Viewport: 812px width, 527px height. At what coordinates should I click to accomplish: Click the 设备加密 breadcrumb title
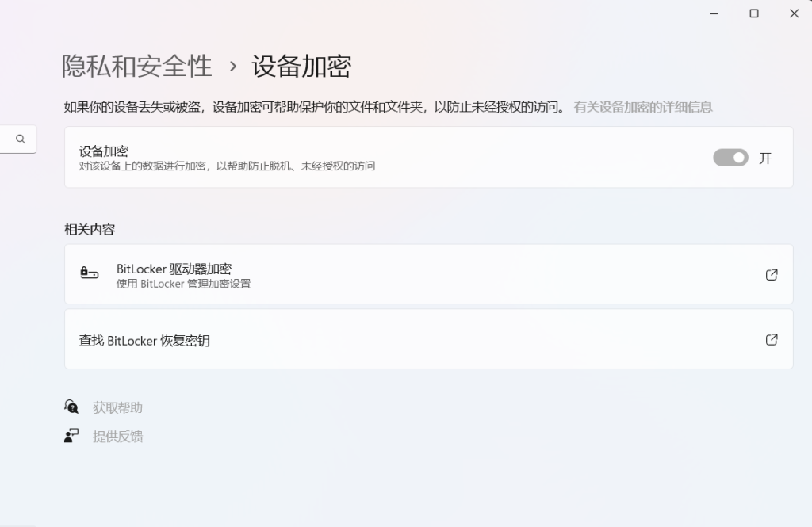pos(301,67)
